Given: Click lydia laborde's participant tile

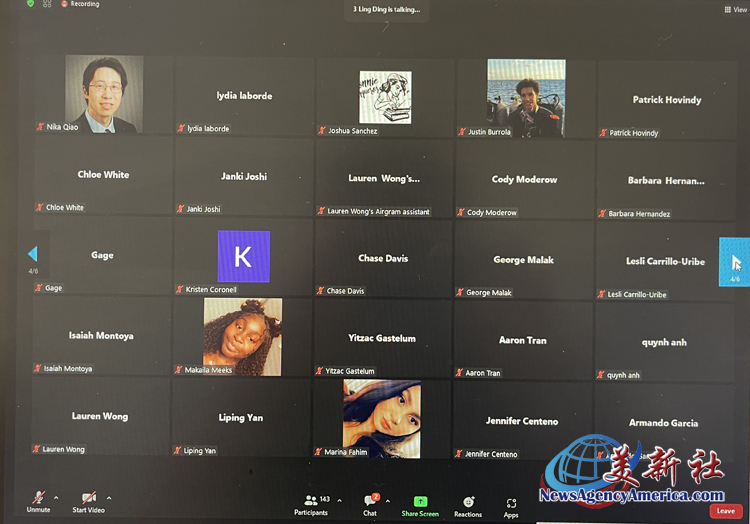Looking at the screenshot, I should [x=244, y=96].
